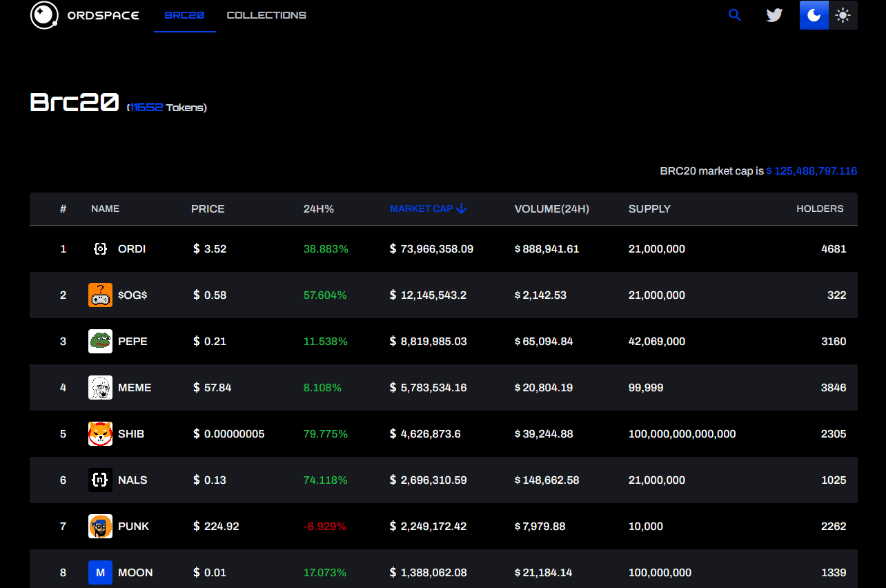Open the Collections tab
Screen dimensions: 886x588
click(x=266, y=15)
